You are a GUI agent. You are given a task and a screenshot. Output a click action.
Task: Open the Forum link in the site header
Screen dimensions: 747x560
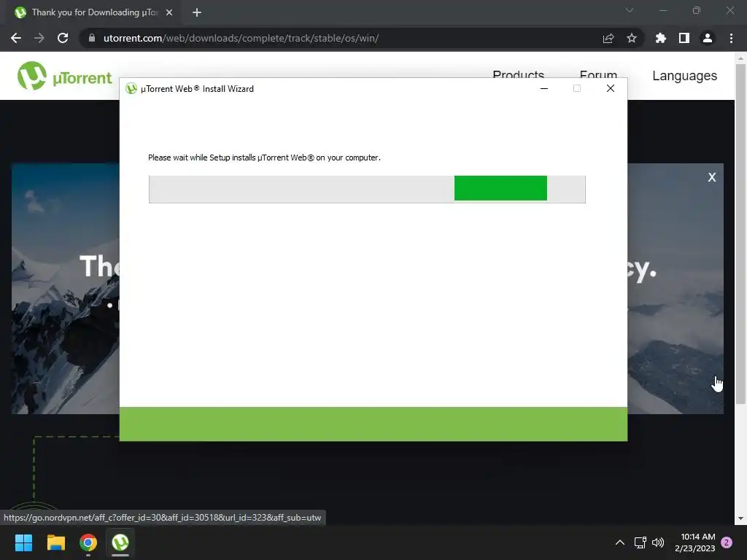tap(598, 75)
